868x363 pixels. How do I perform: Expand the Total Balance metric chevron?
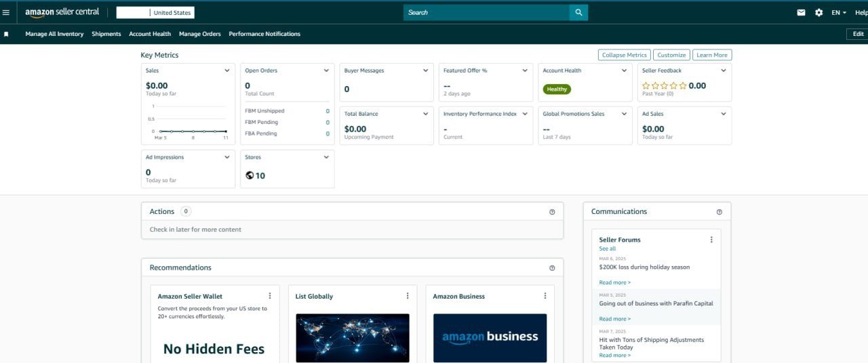pyautogui.click(x=426, y=114)
